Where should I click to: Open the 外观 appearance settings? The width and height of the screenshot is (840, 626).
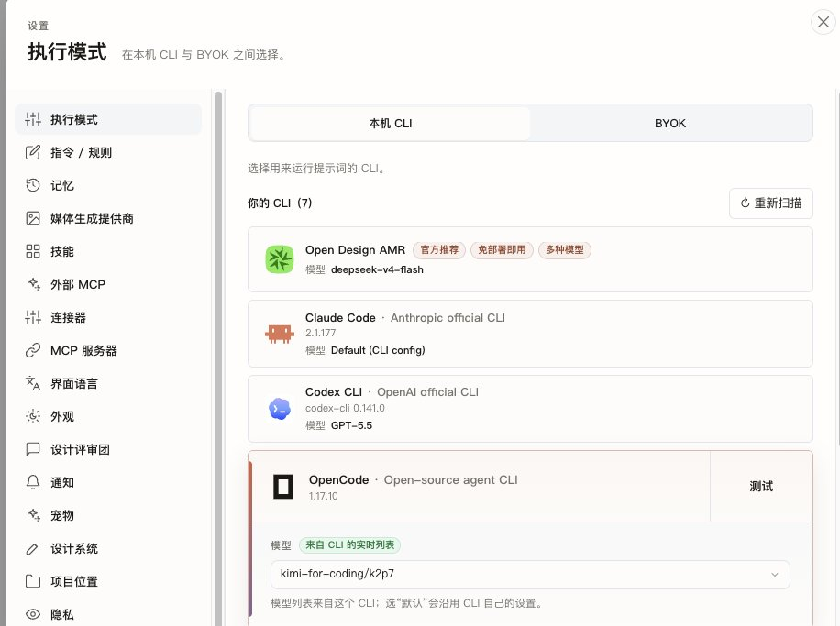(108, 416)
